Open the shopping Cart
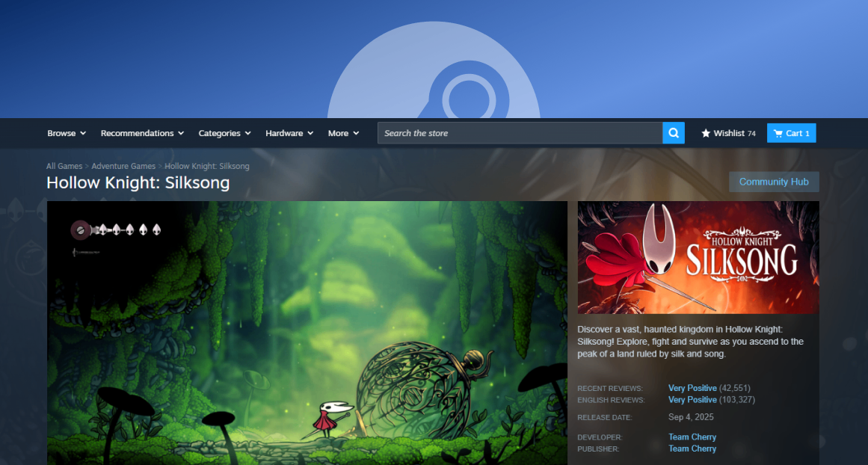The width and height of the screenshot is (868, 465). click(x=791, y=133)
